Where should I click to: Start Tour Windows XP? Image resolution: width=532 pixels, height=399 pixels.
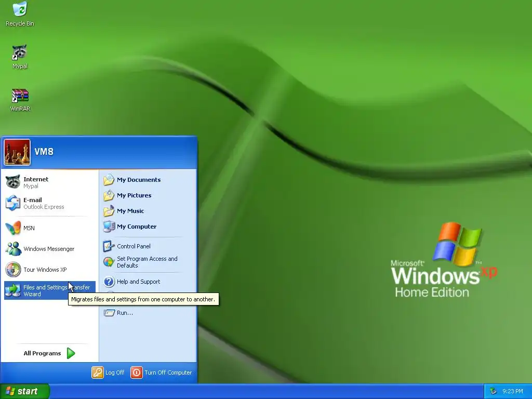tap(50, 270)
